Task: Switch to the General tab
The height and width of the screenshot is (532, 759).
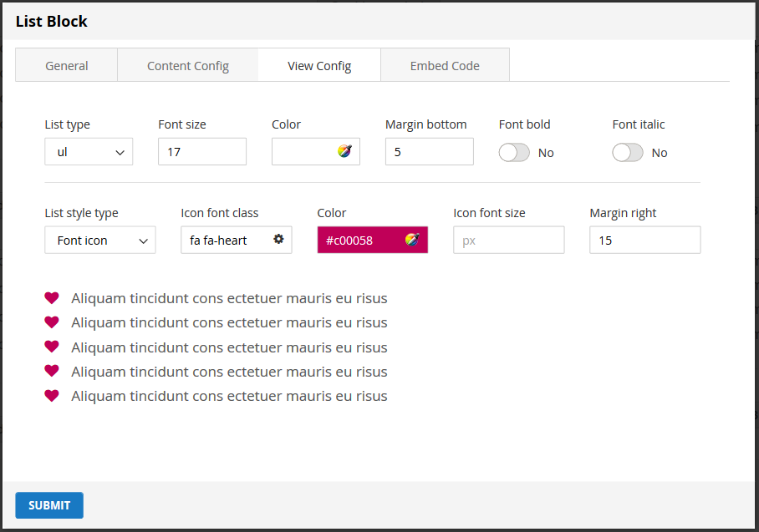Action: (x=67, y=66)
